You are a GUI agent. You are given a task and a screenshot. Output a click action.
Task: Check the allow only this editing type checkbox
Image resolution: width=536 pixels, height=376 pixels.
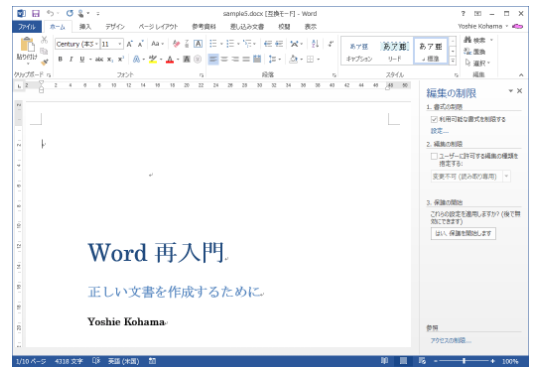tap(434, 156)
